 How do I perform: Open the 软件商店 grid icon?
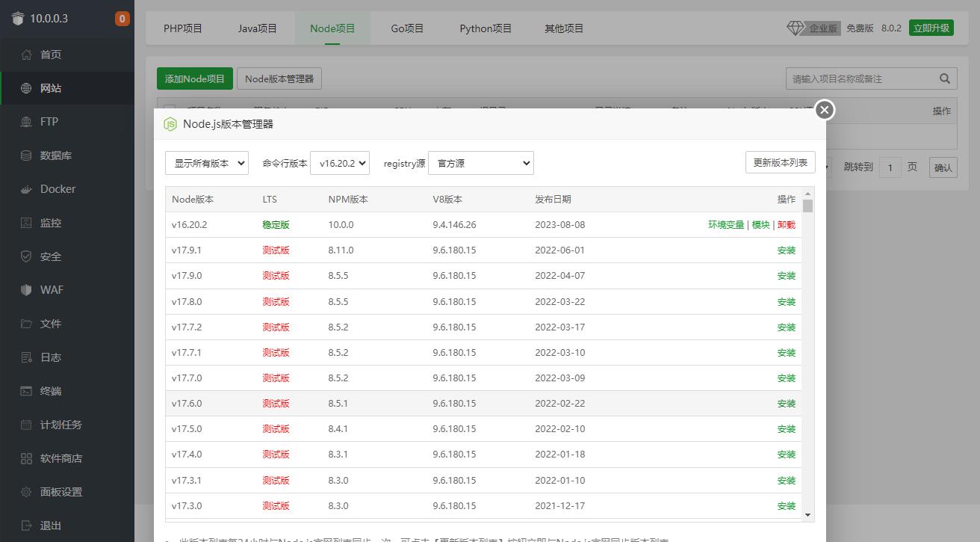[x=27, y=458]
